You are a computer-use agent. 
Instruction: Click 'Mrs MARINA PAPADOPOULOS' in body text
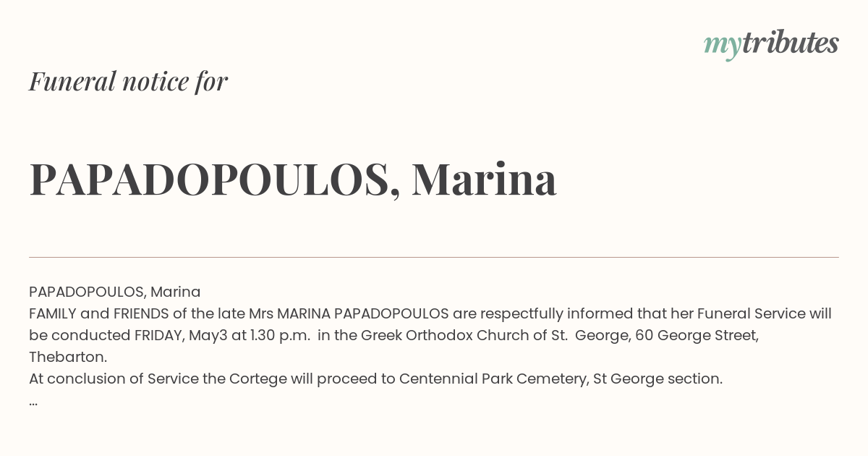coord(349,313)
